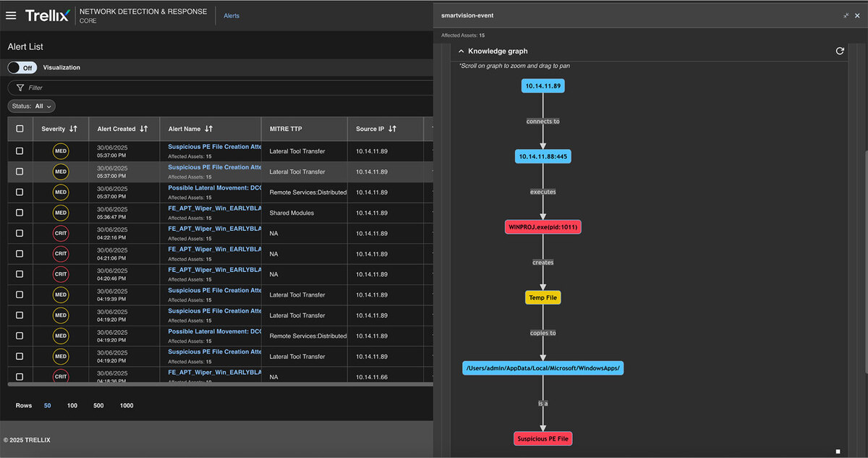
Task: Select the WINPROJ.exe(pid:1011) node
Action: pyautogui.click(x=542, y=227)
